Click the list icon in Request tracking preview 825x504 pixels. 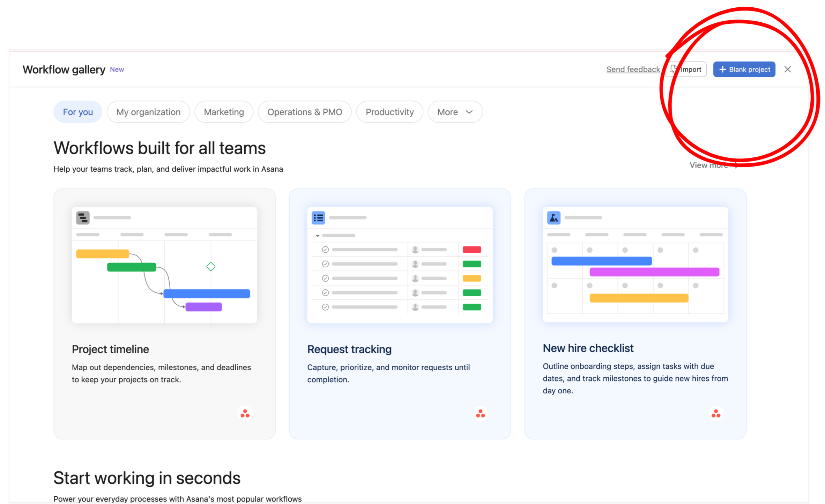point(318,218)
